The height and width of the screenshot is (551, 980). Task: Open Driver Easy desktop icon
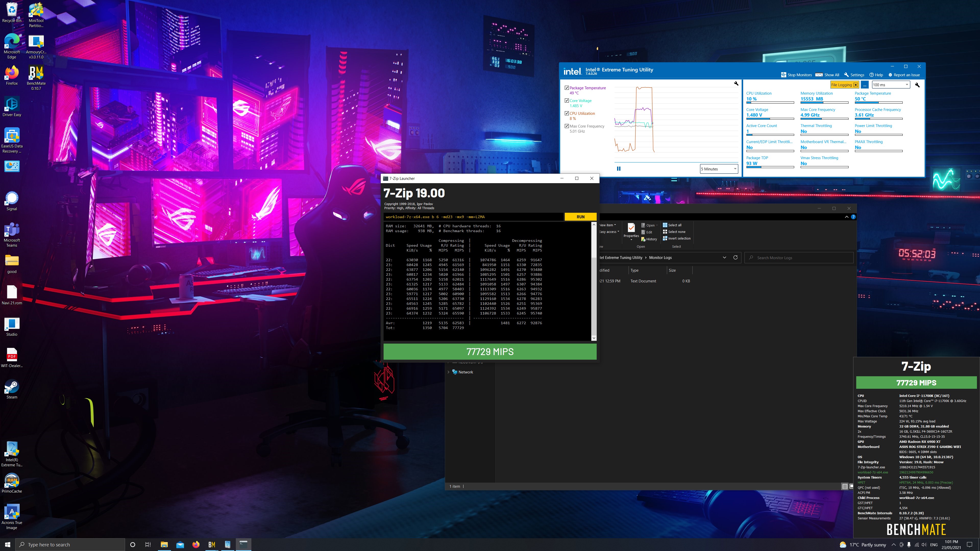[x=12, y=106]
